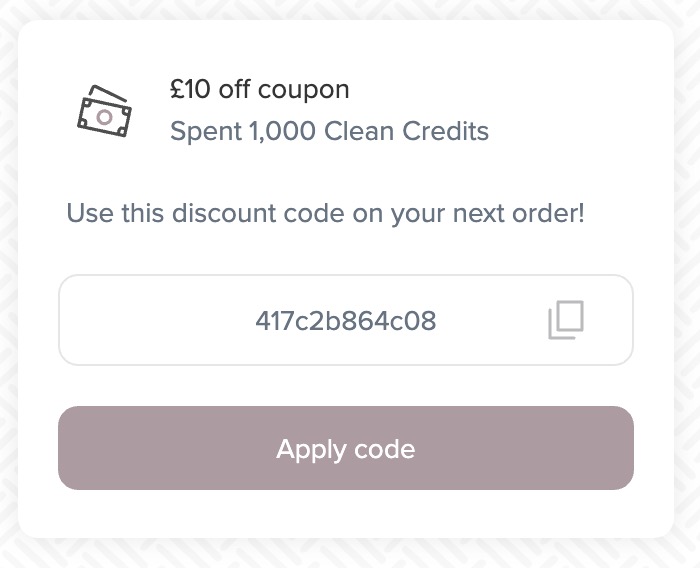Image resolution: width=700 pixels, height=568 pixels.
Task: Click the word "Spent" in the subtitle
Action: click(x=200, y=131)
